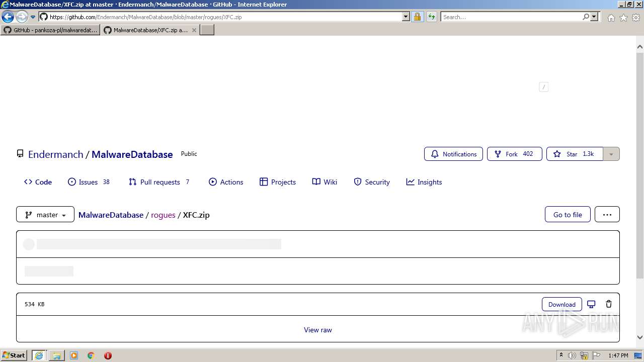Launch Google Chrome from the taskbar
Image resolution: width=644 pixels, height=362 pixels.
pyautogui.click(x=91, y=355)
